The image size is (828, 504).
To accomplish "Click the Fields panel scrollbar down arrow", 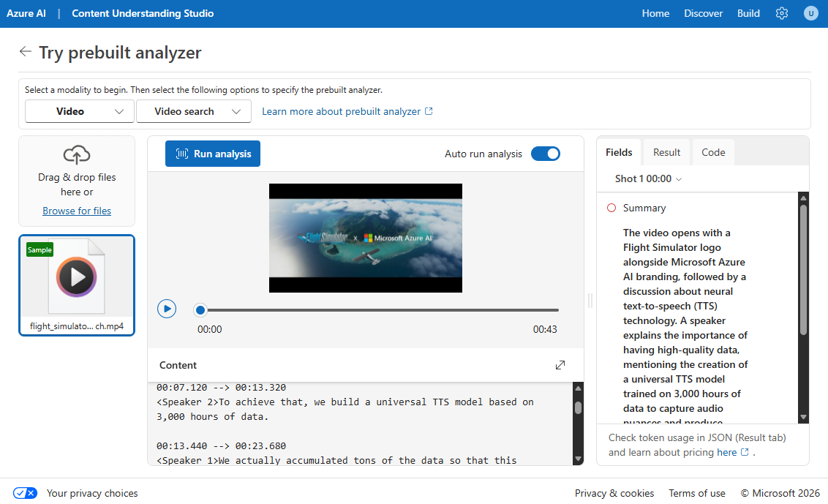I will 803,417.
